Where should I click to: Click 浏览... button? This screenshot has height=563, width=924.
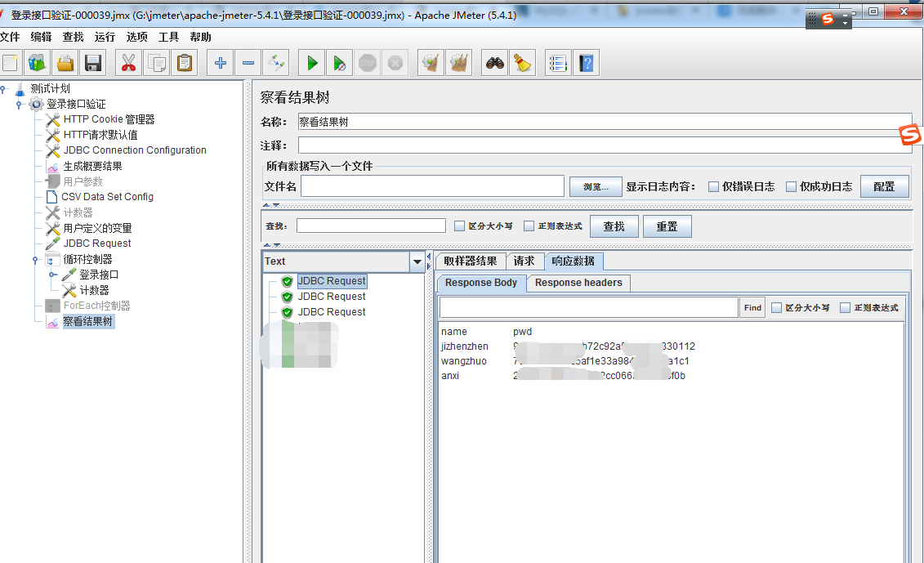596,187
